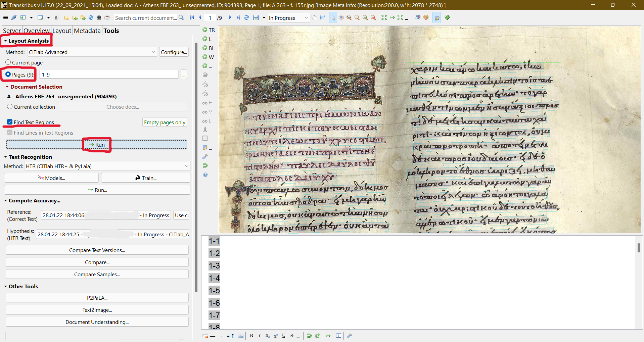The height and width of the screenshot is (342, 644).
Task: Click the Empty pages only button
Action: (165, 122)
